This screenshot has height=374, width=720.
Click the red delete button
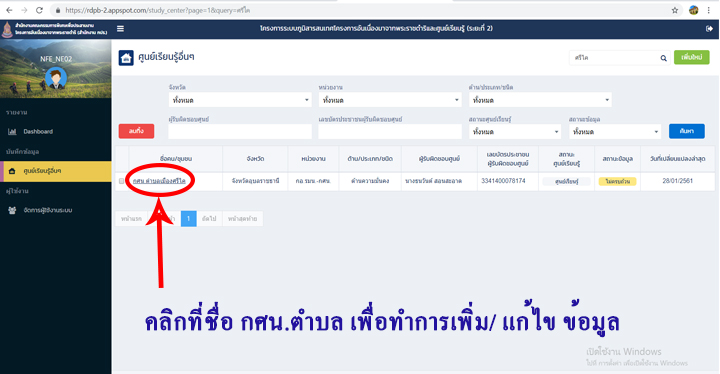[x=136, y=131]
